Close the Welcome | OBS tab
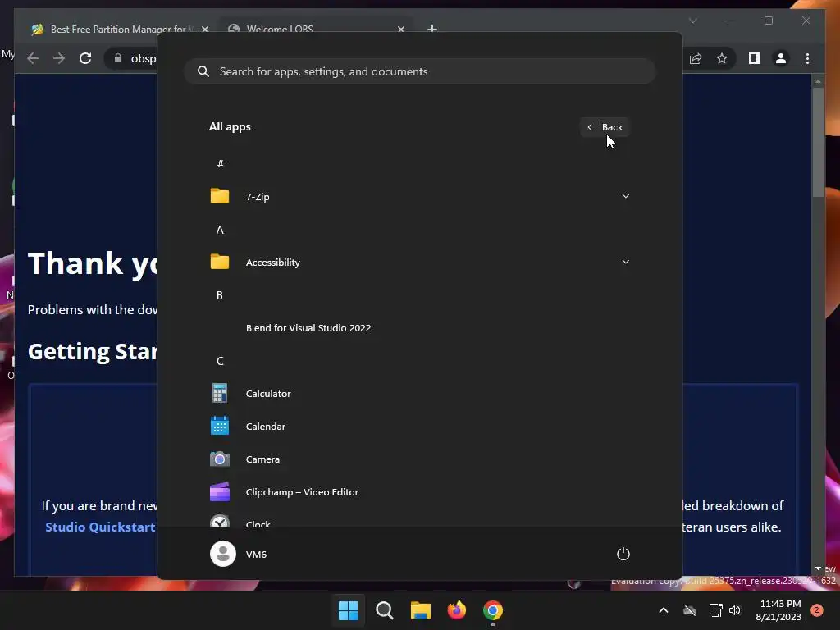The height and width of the screenshot is (630, 840). 400,29
